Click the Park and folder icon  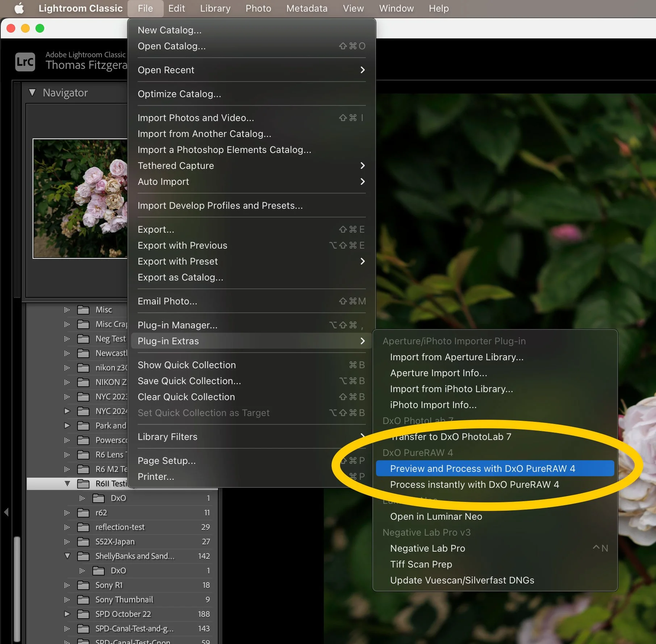(83, 426)
